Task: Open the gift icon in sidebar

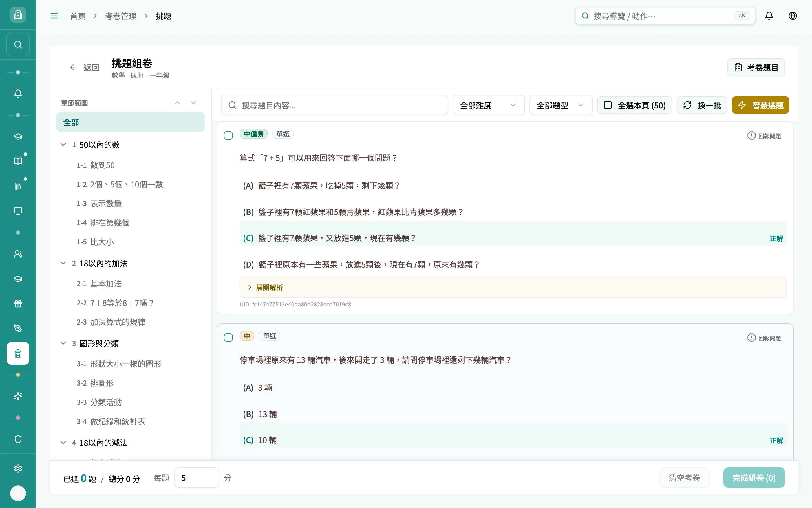Action: tap(18, 304)
